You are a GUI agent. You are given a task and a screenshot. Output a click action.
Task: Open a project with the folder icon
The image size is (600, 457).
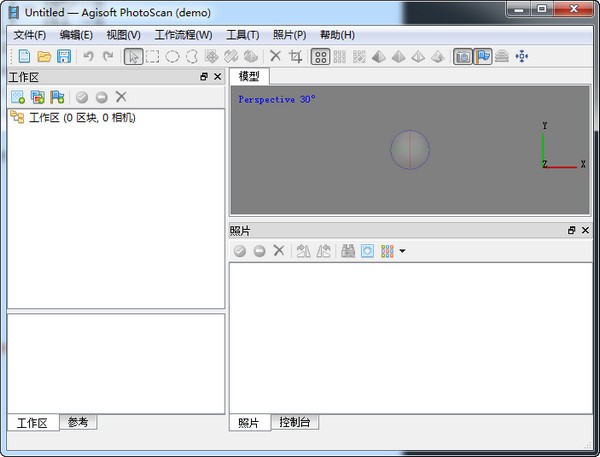tap(44, 57)
